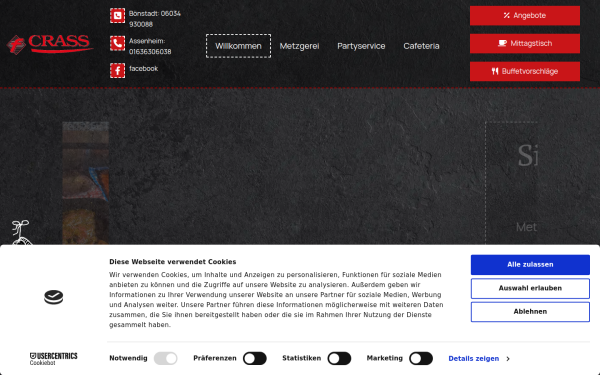
Task: Open the facebook text link
Action: (143, 68)
